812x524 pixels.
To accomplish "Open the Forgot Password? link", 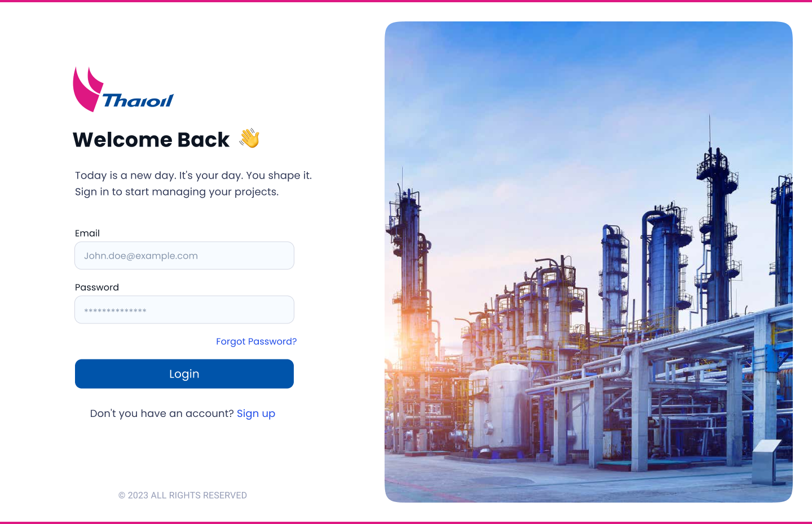I will pos(257,341).
